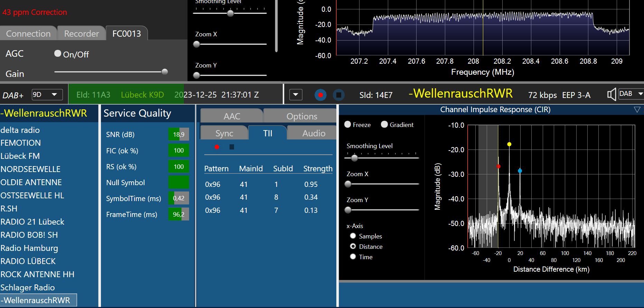The width and height of the screenshot is (644, 308).
Task: Click the dark square icon in TII tab
Action: click(x=232, y=147)
